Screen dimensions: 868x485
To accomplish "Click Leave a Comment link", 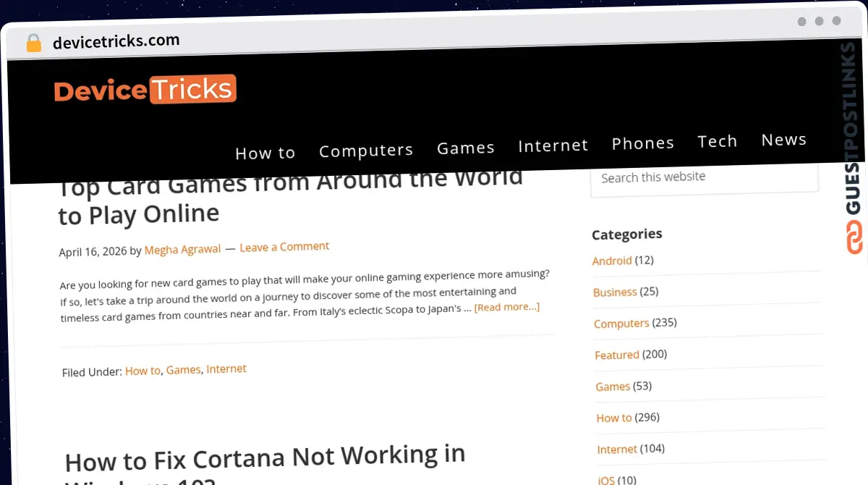I will 284,247.
